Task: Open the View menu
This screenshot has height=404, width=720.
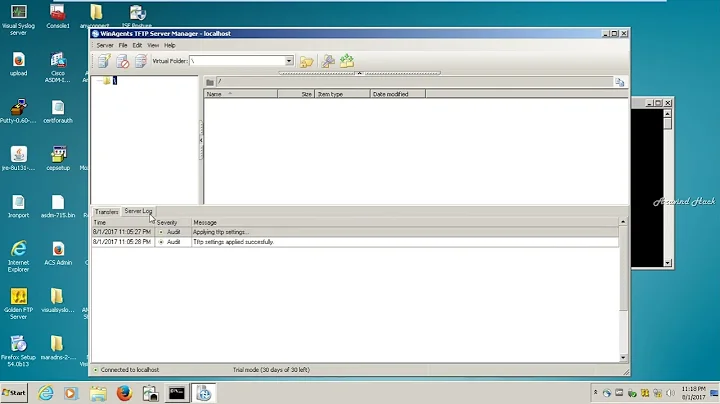Action: 153,45
